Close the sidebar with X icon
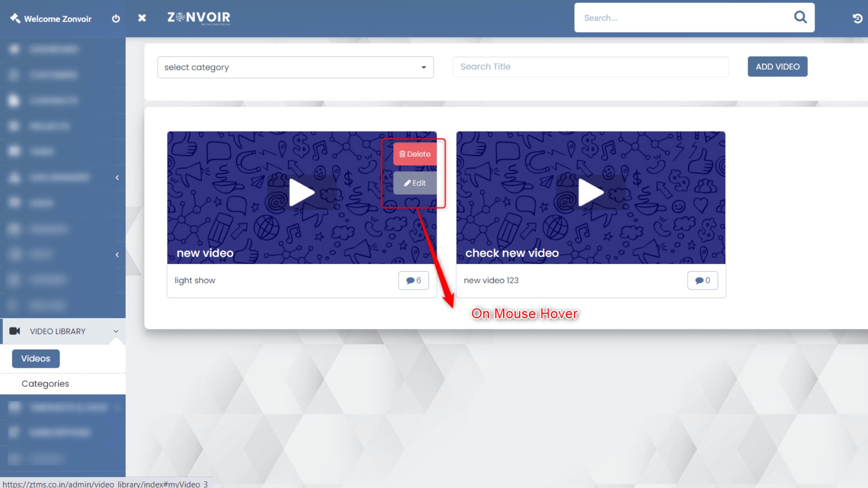Image resolution: width=868 pixels, height=488 pixels. tap(142, 18)
